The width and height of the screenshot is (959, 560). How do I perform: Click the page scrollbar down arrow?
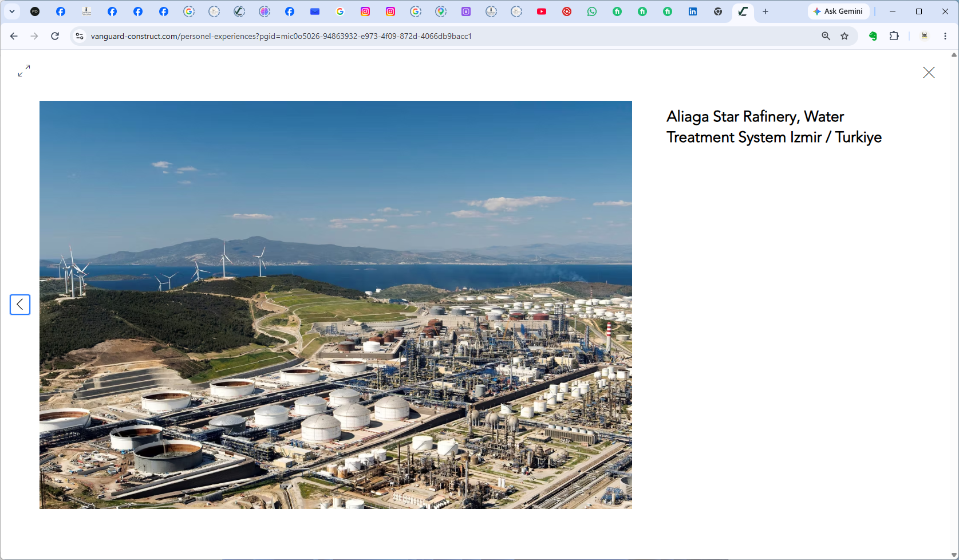coord(954,555)
